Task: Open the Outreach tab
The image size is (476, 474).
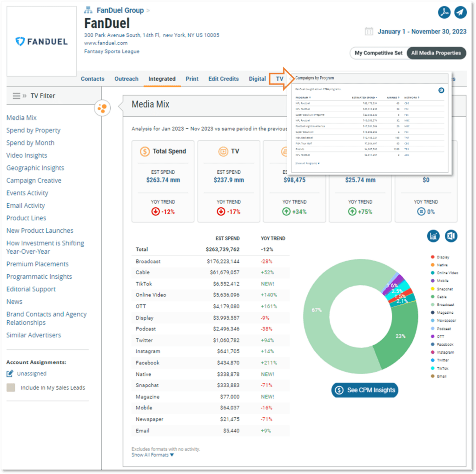Action: click(x=126, y=79)
